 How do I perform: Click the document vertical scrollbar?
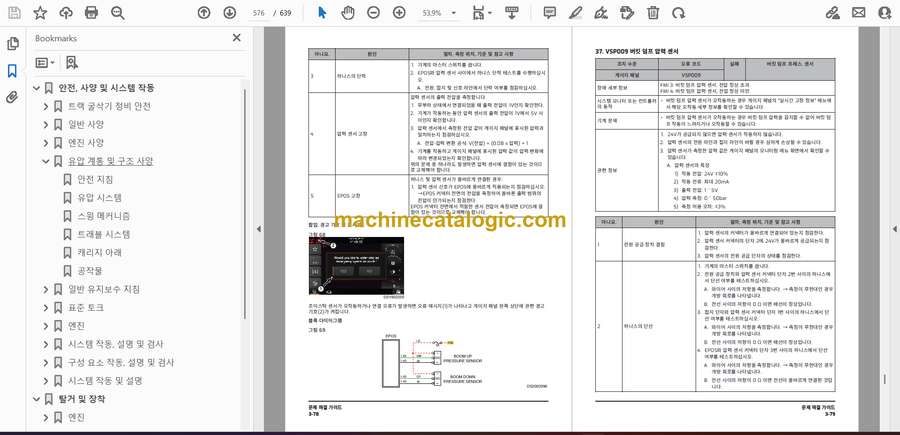pos(885,379)
